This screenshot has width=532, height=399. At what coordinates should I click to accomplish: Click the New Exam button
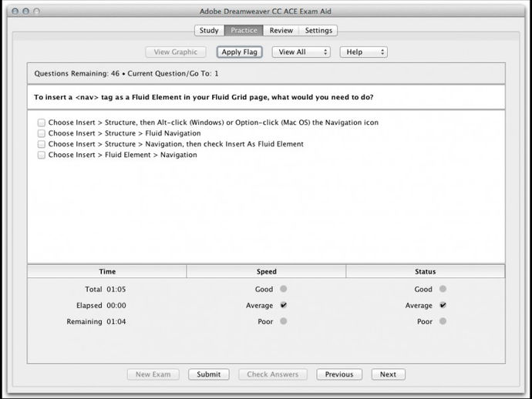153,374
